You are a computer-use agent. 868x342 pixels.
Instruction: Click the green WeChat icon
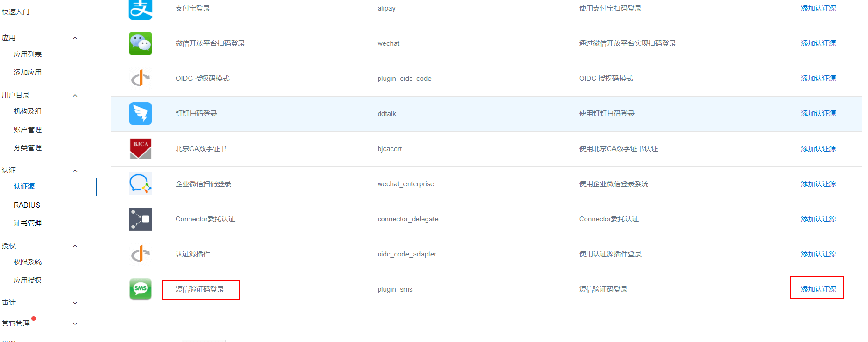[x=141, y=43]
